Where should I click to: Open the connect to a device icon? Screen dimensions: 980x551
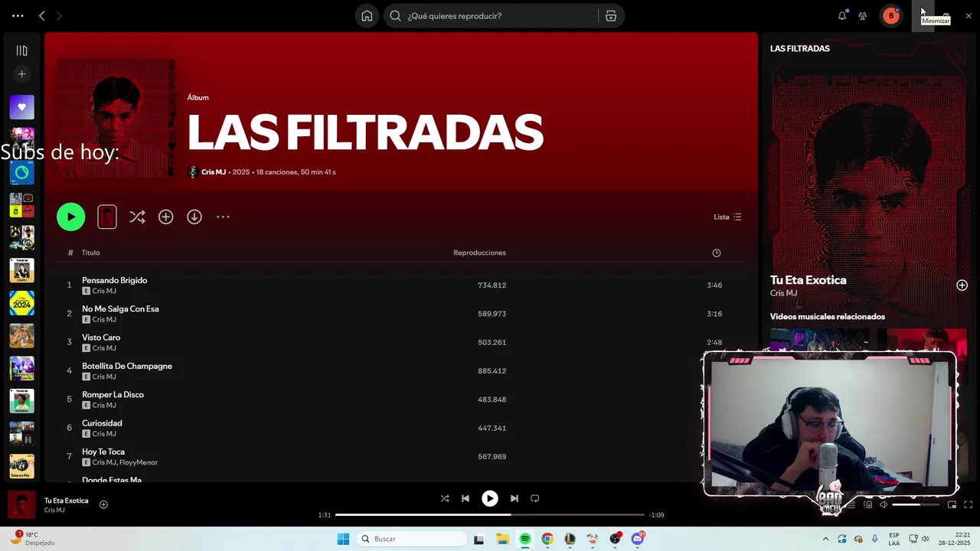tap(867, 505)
